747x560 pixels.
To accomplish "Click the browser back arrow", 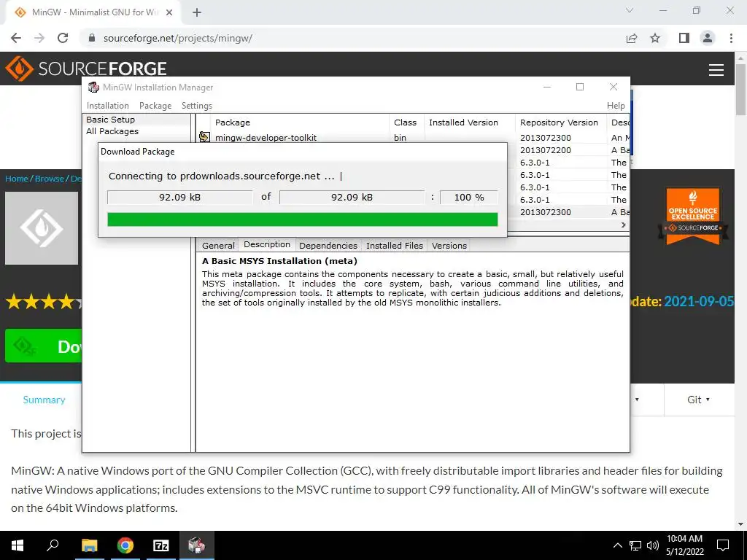I will pos(16,38).
